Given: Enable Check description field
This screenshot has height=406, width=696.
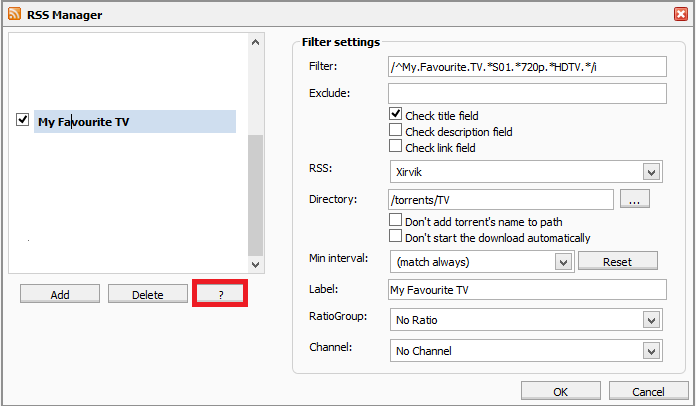Looking at the screenshot, I should [x=395, y=130].
